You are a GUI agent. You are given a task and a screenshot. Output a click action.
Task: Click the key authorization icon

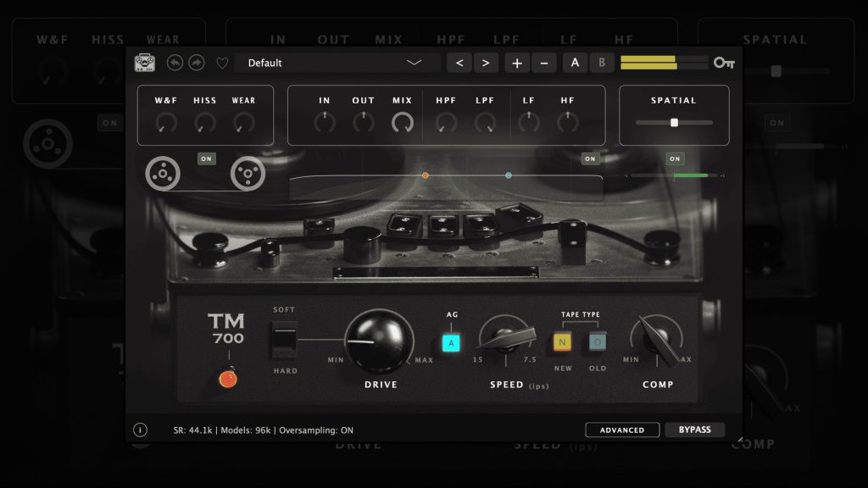pos(724,62)
